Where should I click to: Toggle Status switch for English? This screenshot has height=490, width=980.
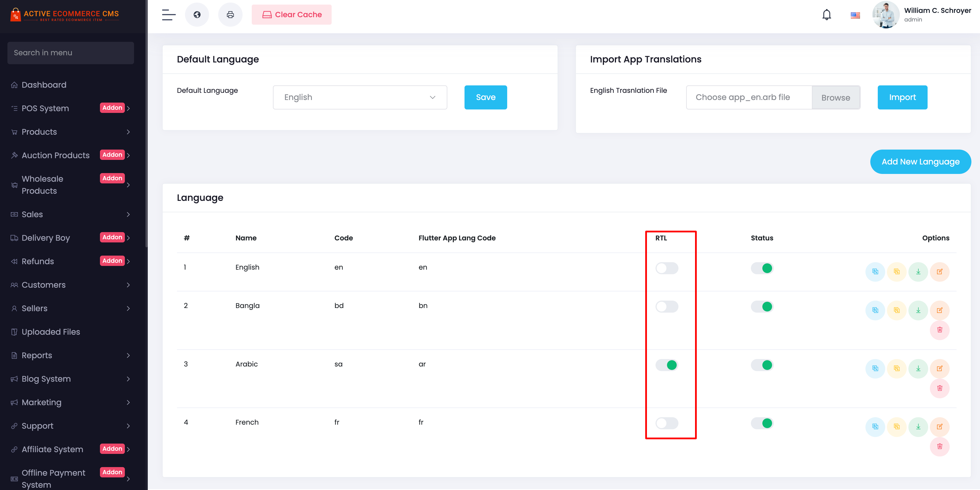762,268
